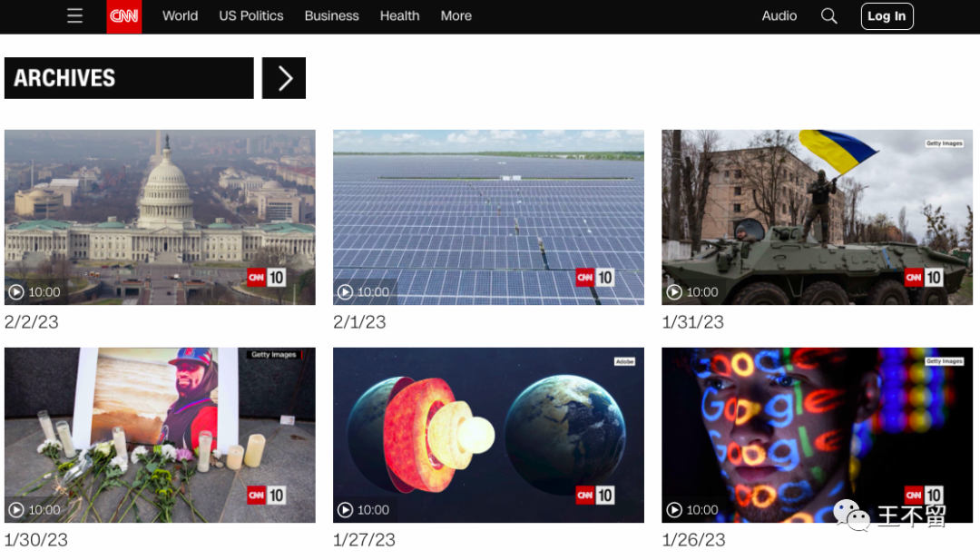Expand the More menu

point(456,16)
